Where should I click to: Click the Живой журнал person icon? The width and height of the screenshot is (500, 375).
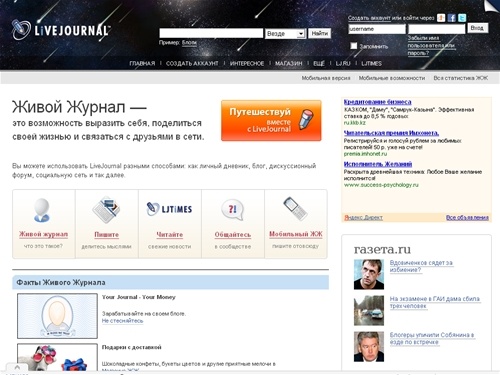click(42, 210)
